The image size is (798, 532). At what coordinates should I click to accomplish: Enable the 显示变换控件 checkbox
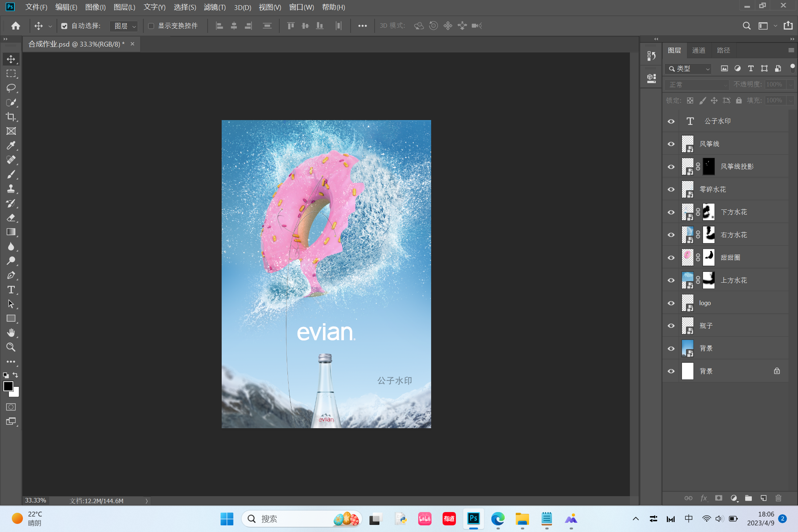(151, 26)
